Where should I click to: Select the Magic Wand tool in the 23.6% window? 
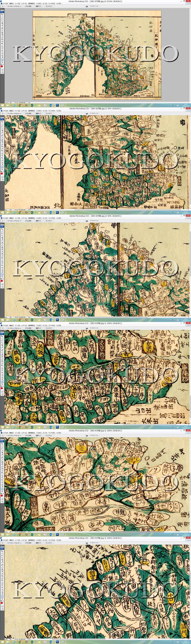coord(2,21)
